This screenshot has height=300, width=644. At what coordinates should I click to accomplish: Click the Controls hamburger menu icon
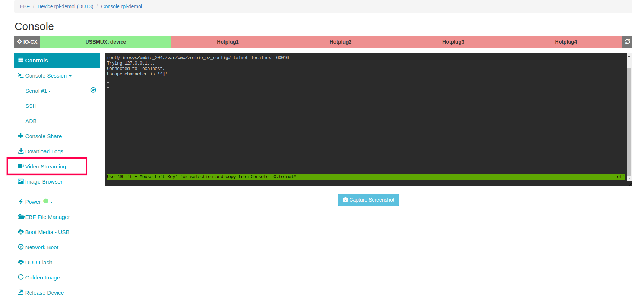pyautogui.click(x=21, y=60)
